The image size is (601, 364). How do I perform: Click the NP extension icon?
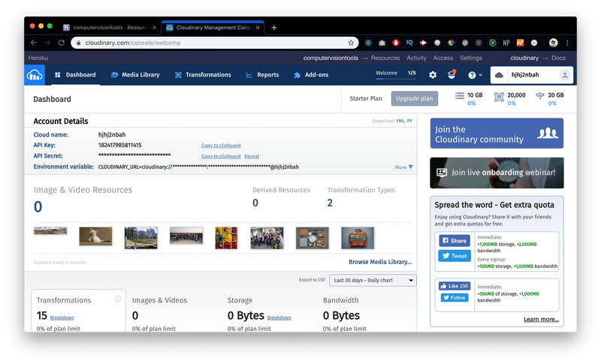coord(506,43)
